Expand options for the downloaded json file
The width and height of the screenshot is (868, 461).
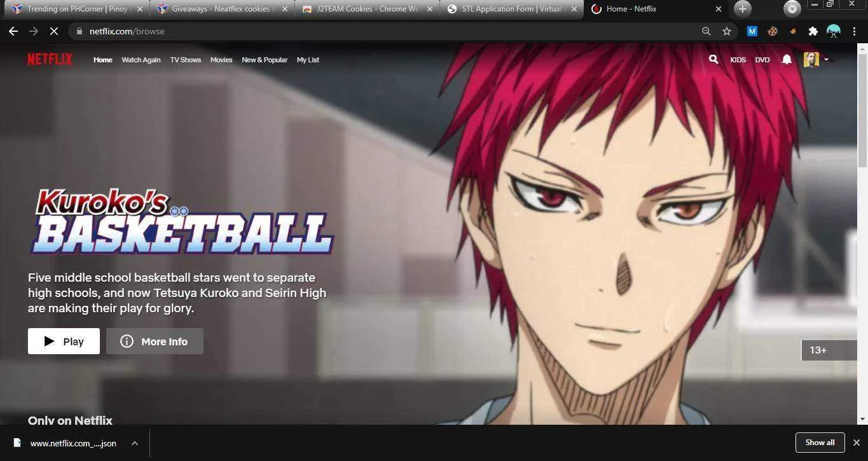pos(135,443)
